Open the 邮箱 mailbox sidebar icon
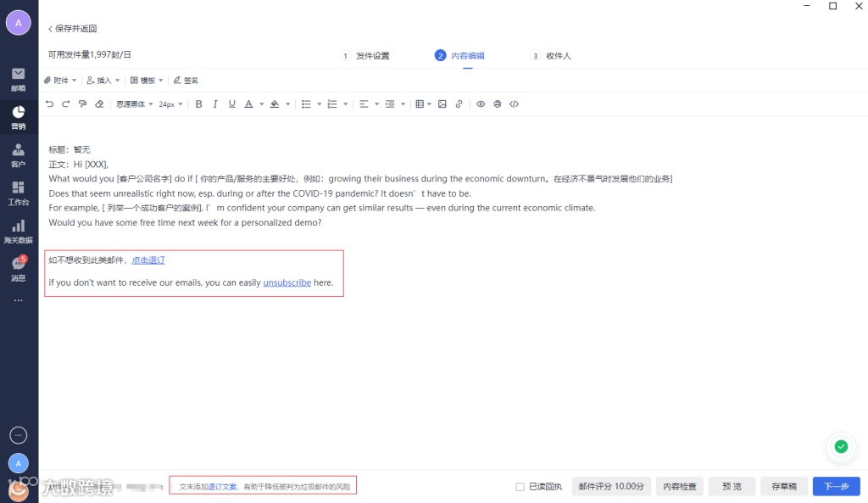The height and width of the screenshot is (503, 868). (x=19, y=79)
